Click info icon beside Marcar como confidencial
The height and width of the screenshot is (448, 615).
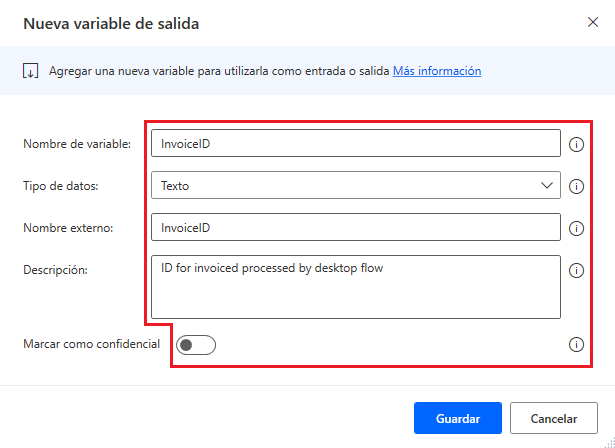point(576,344)
